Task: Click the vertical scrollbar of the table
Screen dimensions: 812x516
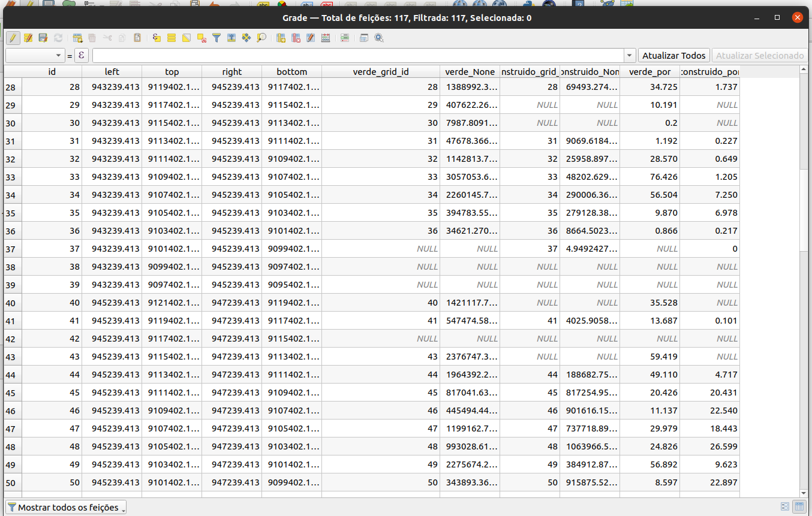Action: (x=804, y=281)
